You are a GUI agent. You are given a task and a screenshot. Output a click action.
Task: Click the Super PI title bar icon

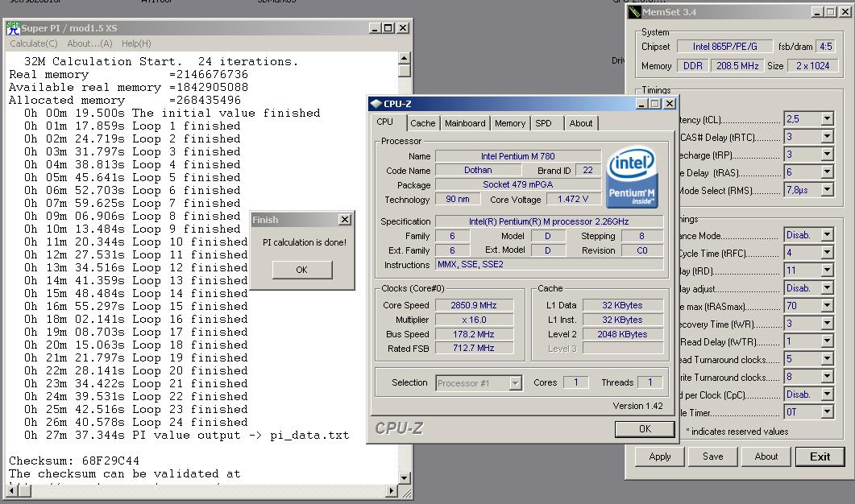tap(13, 28)
